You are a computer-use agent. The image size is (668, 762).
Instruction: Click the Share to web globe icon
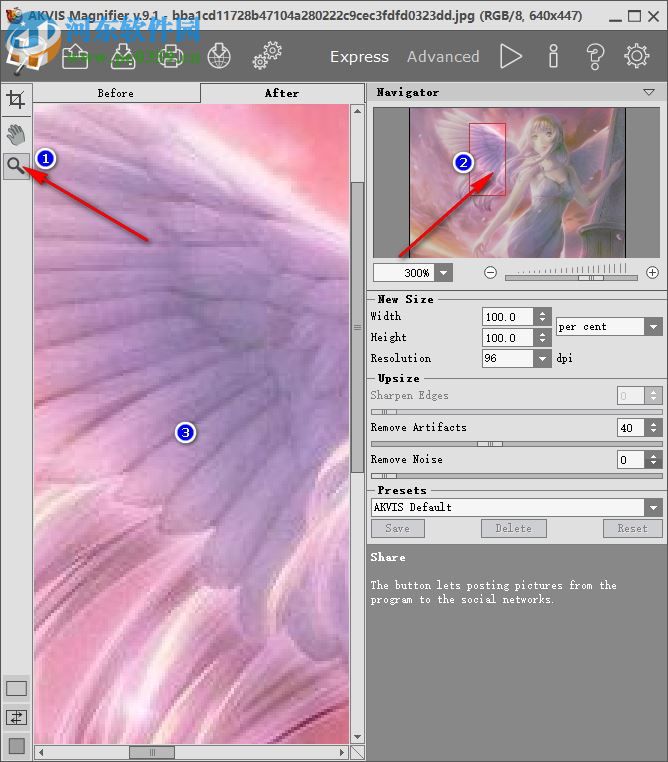click(x=219, y=56)
